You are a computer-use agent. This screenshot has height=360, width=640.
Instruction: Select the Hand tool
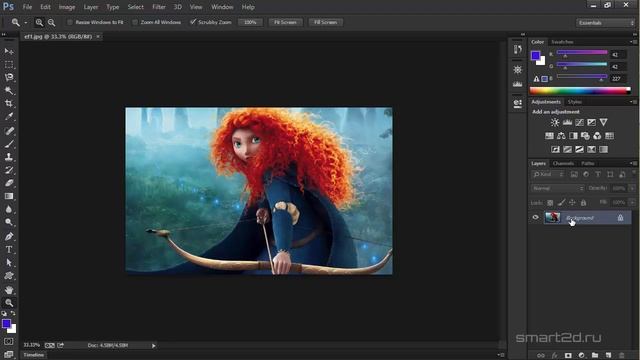point(9,290)
